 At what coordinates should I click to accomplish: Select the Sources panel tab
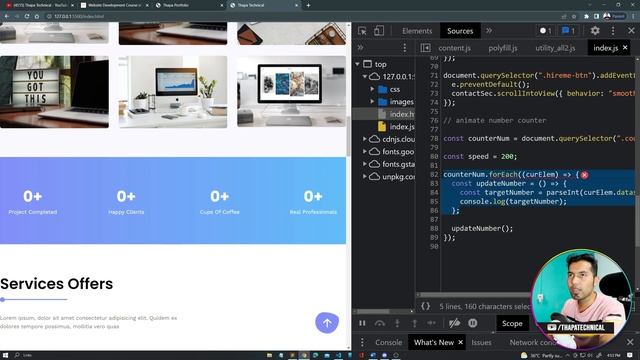[x=460, y=31]
